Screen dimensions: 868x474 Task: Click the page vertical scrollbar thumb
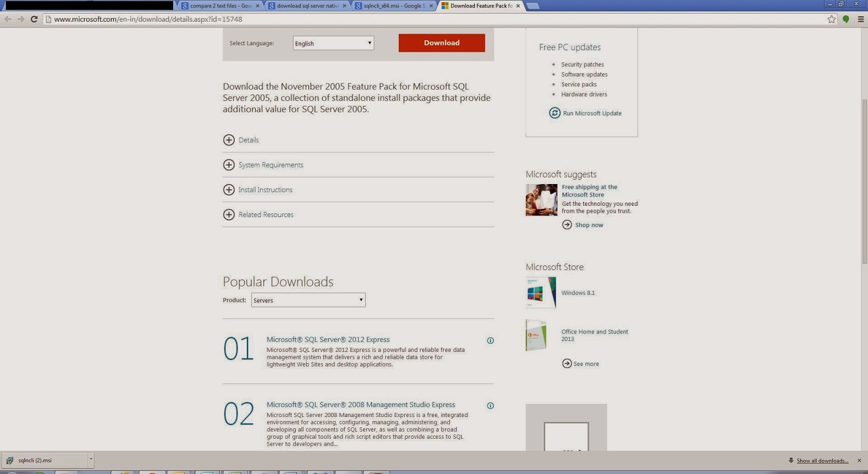click(x=865, y=181)
